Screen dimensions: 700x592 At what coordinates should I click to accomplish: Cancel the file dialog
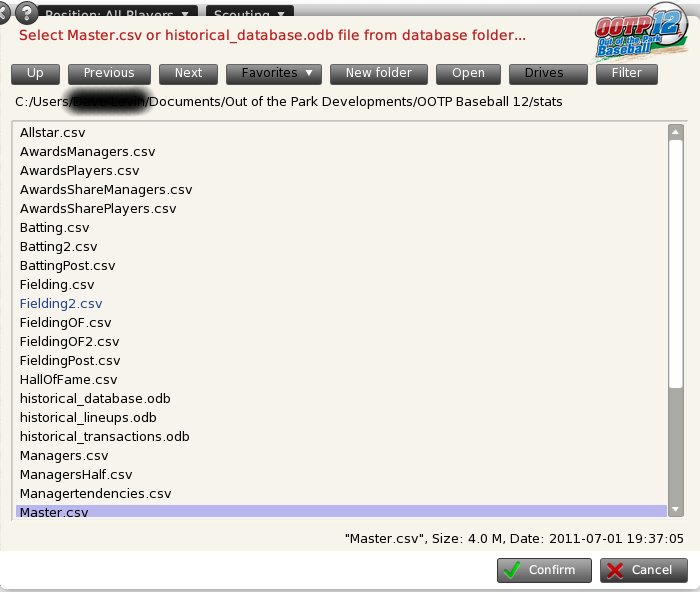point(643,570)
